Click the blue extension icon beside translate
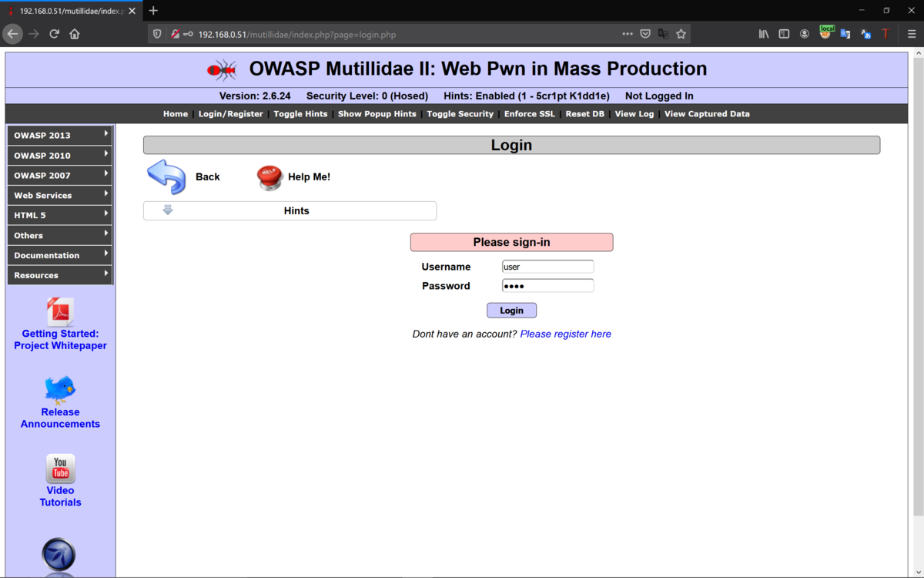The height and width of the screenshot is (578, 924). 865,34
